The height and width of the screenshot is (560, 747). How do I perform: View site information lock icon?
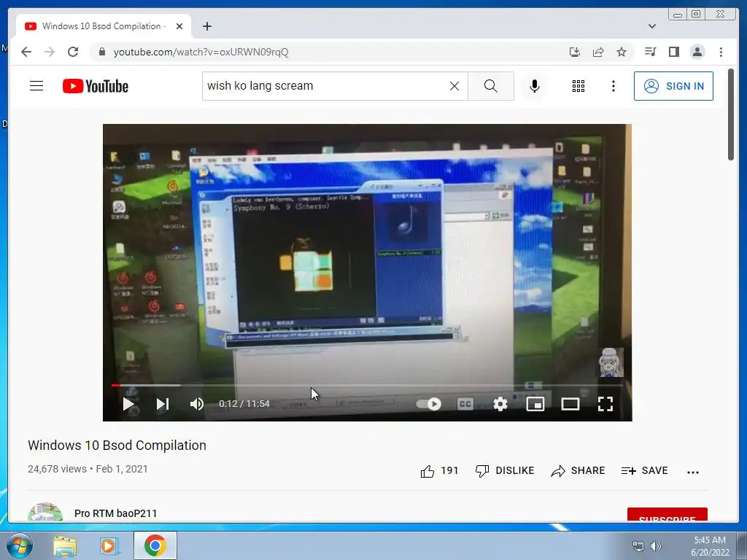point(101,52)
